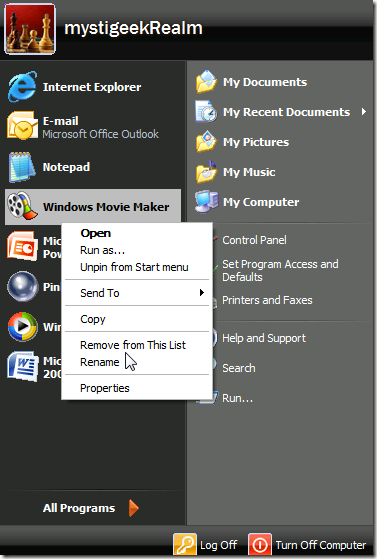Expand My Recent Documents submenu arrow

(363, 112)
